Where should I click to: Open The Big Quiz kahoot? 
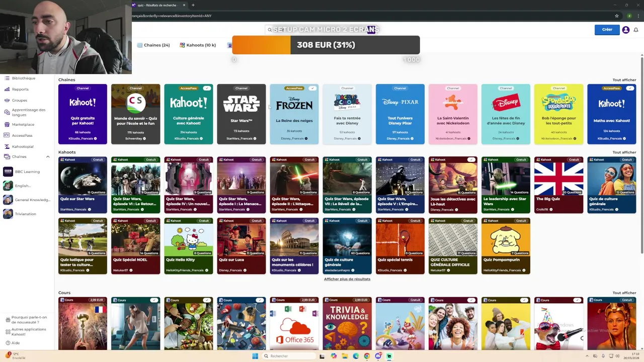[558, 185]
